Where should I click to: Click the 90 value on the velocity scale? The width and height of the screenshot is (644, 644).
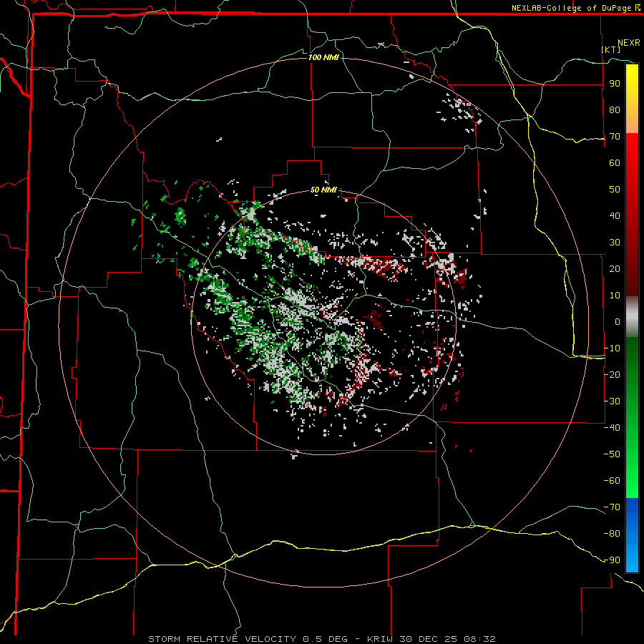point(615,84)
